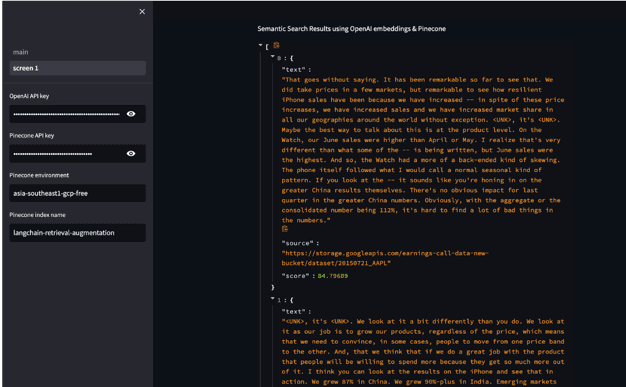The height and width of the screenshot is (387, 626).
Task: Click the 'OpenAI API key' label
Action: pos(29,96)
